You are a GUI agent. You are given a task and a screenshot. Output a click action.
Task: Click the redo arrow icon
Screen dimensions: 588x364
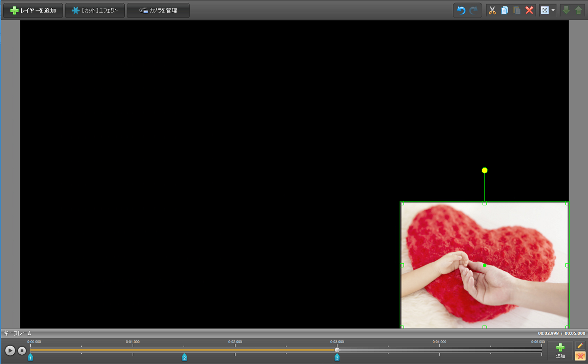[473, 11]
